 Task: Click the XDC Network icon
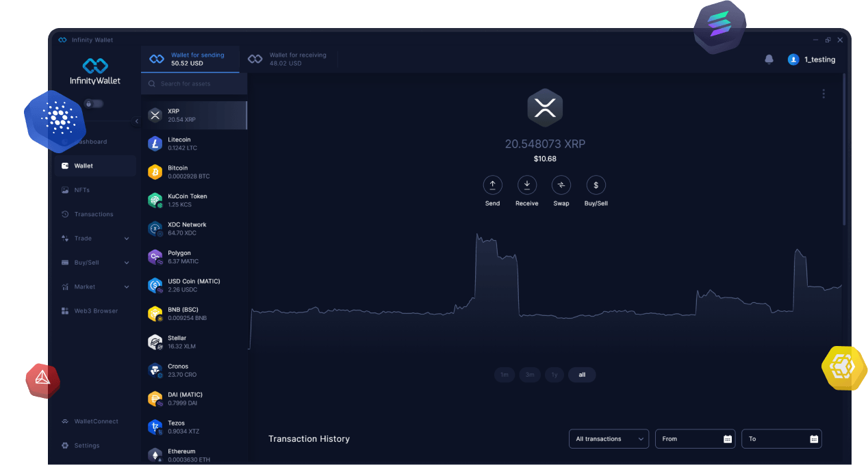pyautogui.click(x=155, y=228)
